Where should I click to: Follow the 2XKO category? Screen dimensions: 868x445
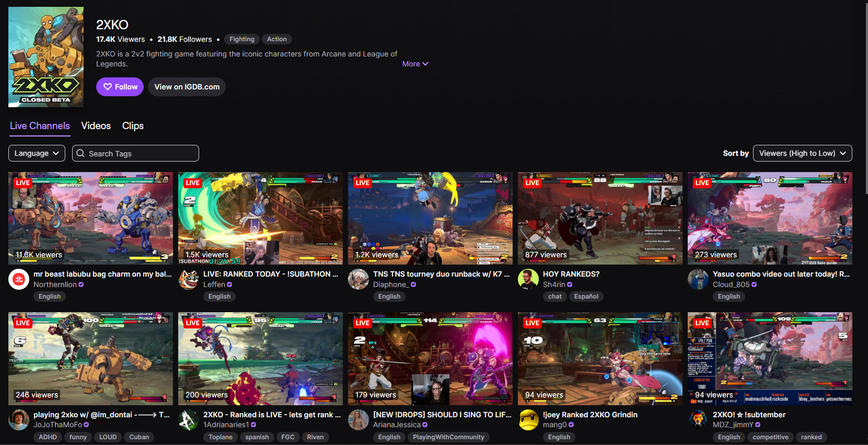120,87
